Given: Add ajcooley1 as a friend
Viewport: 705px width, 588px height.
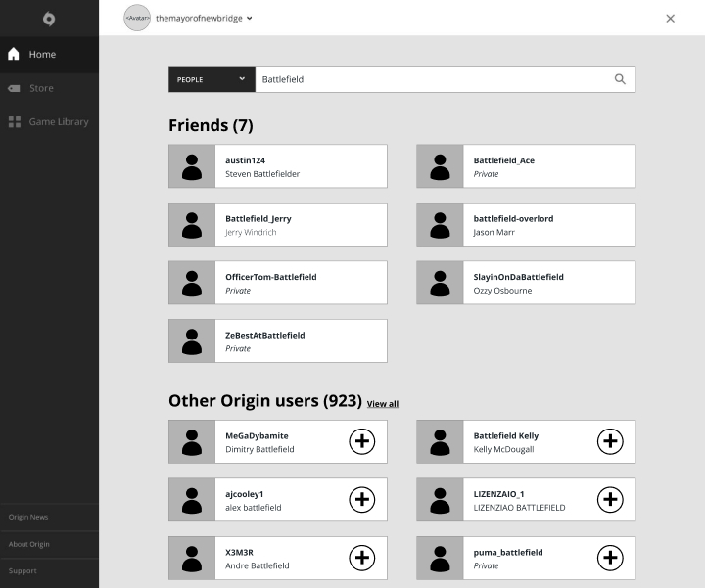Looking at the screenshot, I should 362,500.
